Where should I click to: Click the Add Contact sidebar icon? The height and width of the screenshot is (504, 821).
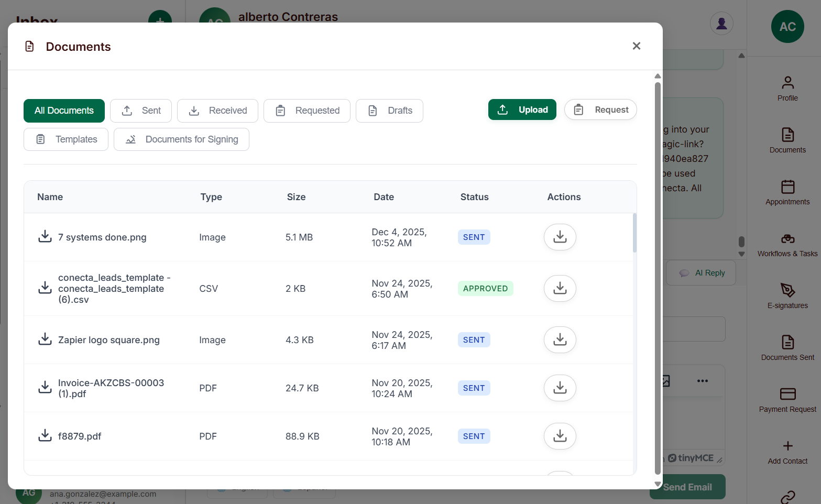tap(787, 451)
